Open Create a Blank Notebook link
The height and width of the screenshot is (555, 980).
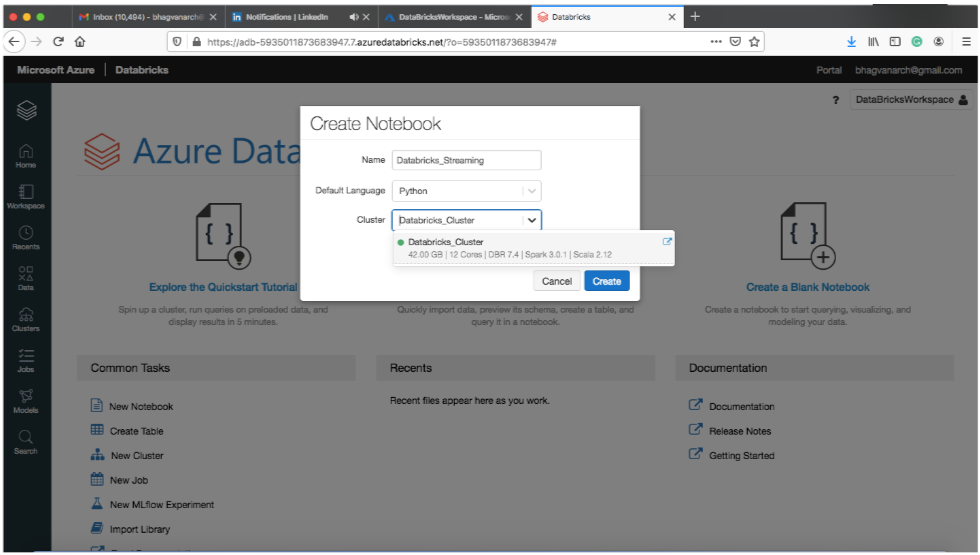808,288
